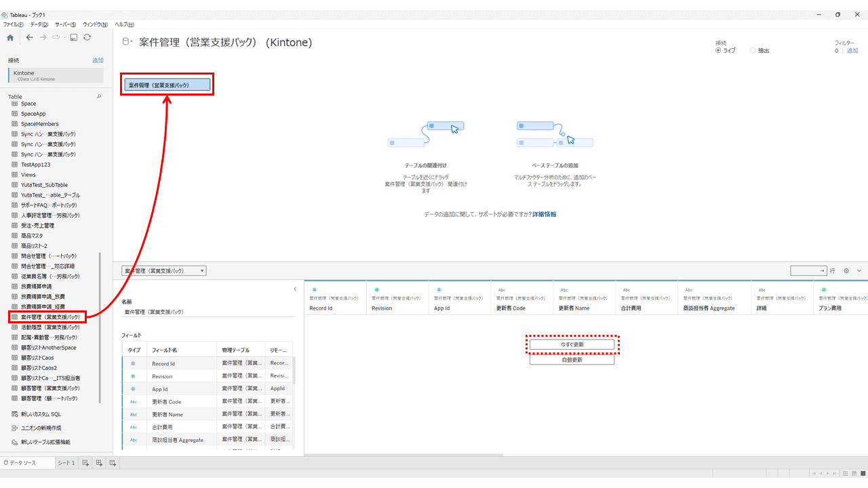Click the row count input field
The height and width of the screenshot is (488, 868).
click(808, 270)
